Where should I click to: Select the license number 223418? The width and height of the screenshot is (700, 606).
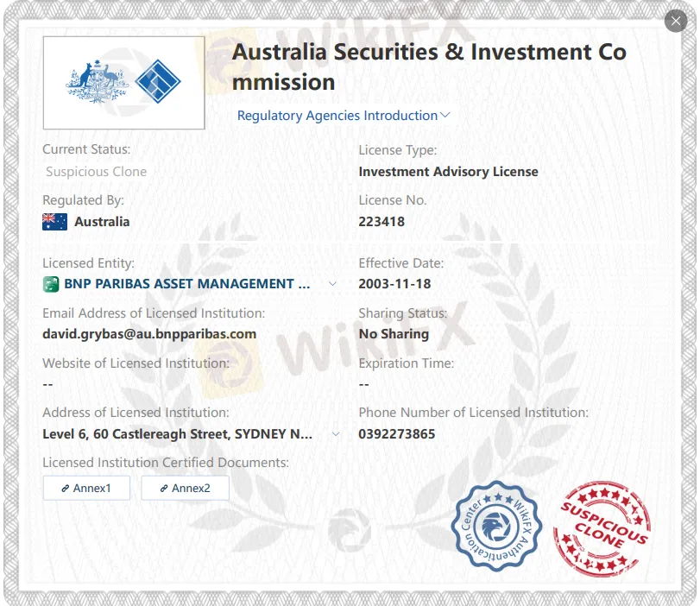click(x=382, y=222)
